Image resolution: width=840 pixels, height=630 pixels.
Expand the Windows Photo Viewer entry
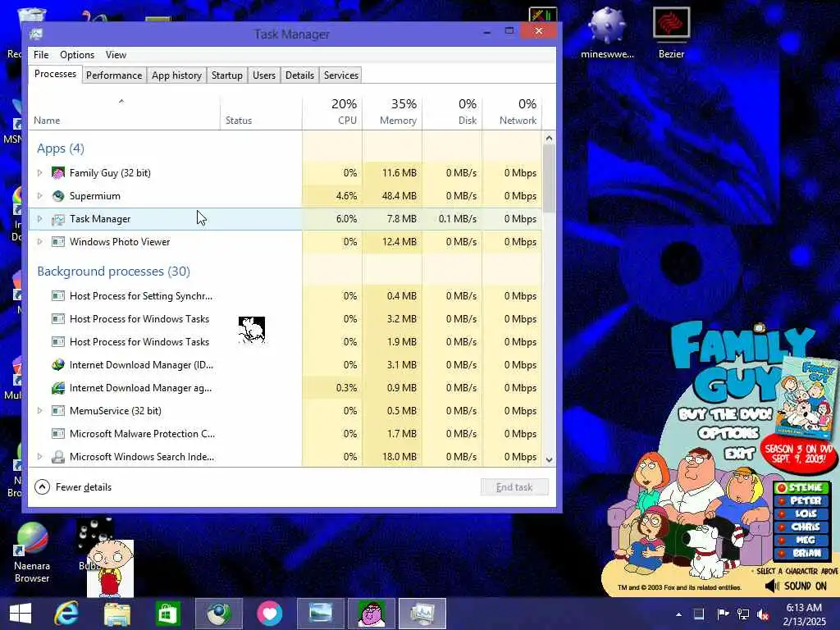coord(39,242)
